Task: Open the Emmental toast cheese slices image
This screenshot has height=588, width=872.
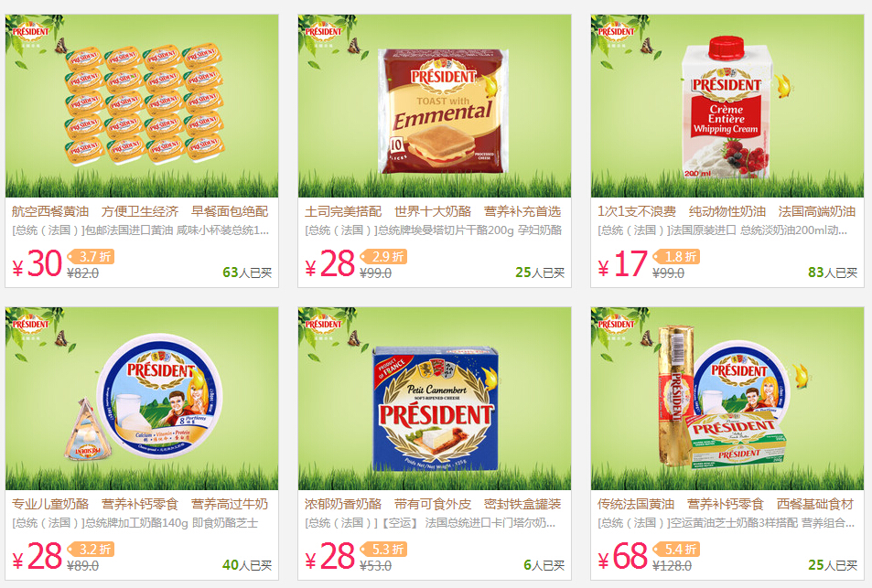Action: pyautogui.click(x=435, y=105)
